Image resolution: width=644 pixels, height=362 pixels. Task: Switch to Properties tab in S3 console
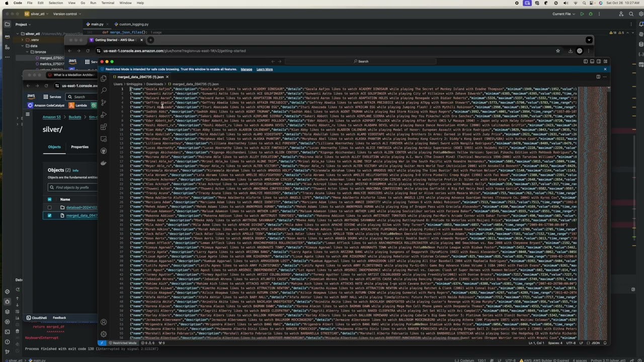pos(79,147)
